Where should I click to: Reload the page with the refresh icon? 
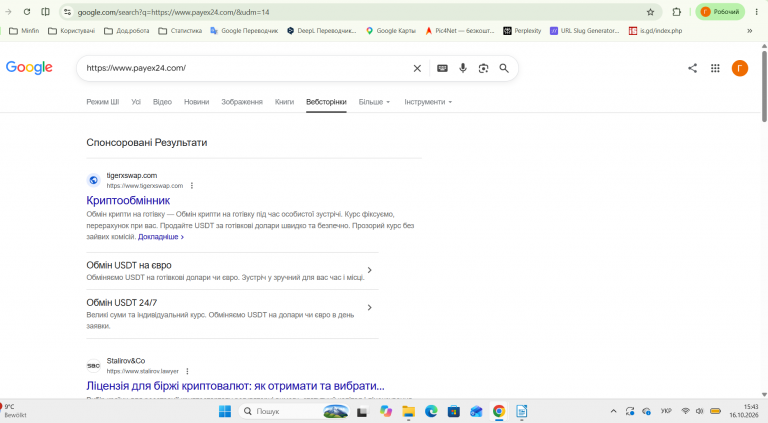[x=27, y=12]
